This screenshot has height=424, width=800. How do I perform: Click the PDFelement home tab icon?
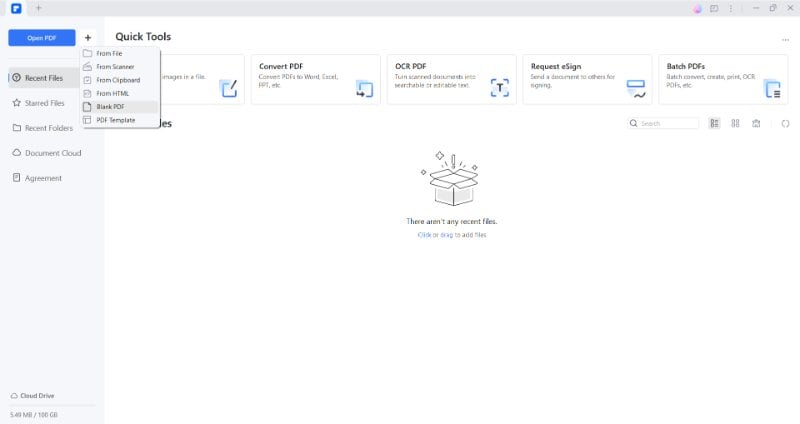tap(16, 8)
